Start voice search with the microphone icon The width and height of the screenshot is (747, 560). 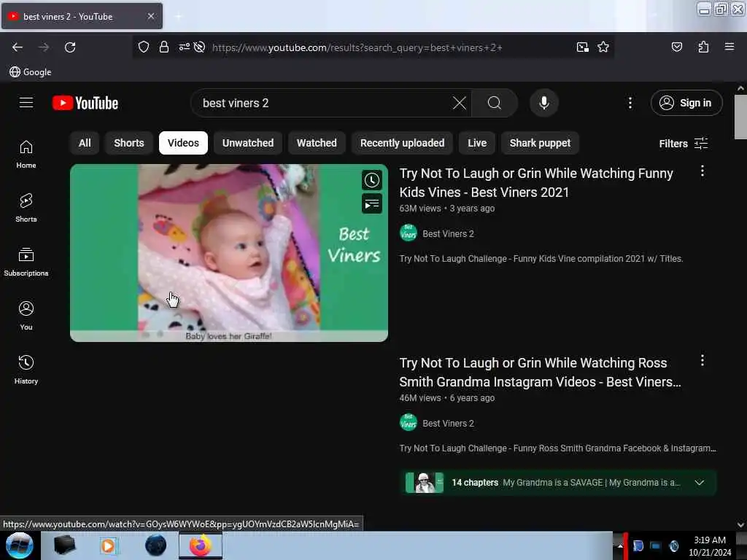pyautogui.click(x=544, y=103)
